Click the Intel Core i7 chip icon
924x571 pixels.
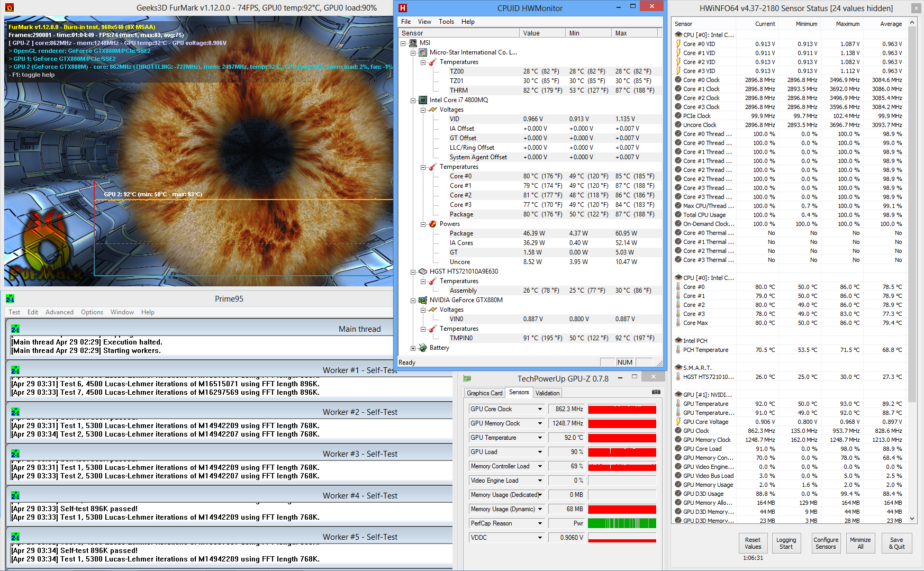tap(423, 100)
